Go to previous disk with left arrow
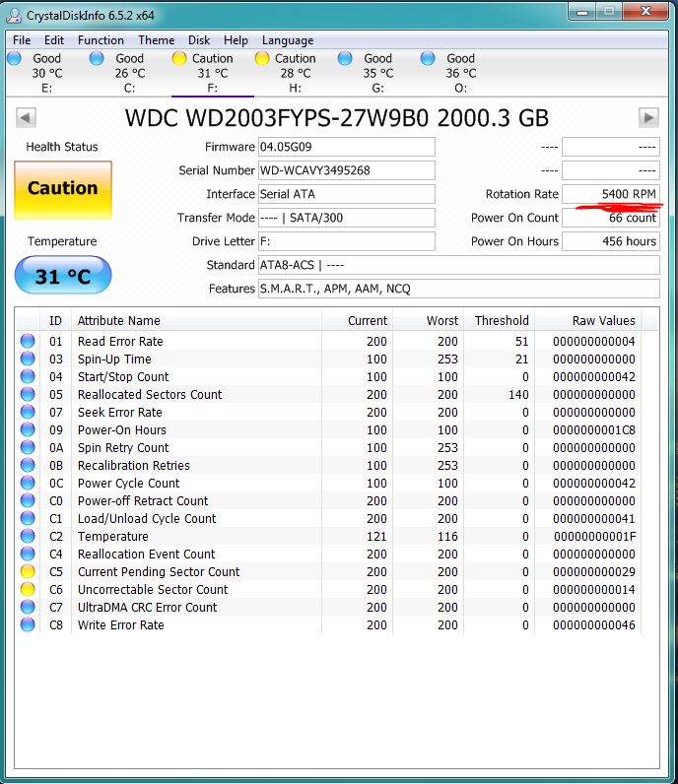This screenshot has width=678, height=784. coord(26,118)
